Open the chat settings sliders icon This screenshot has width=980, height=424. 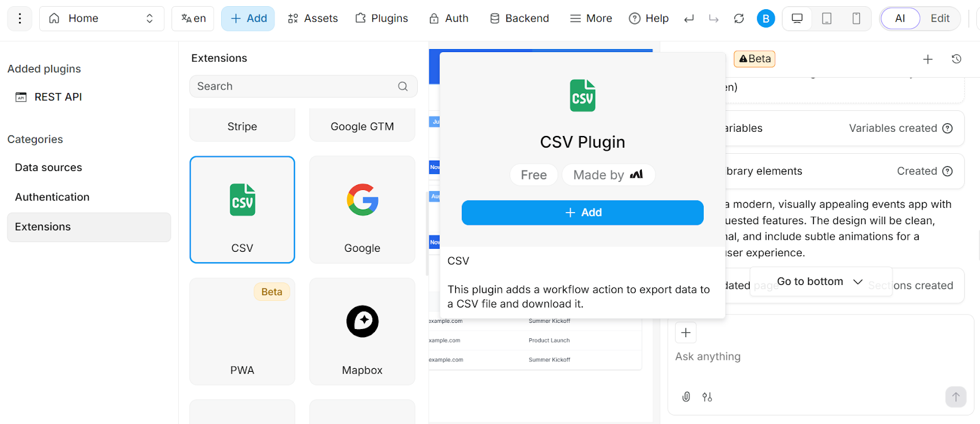click(707, 397)
